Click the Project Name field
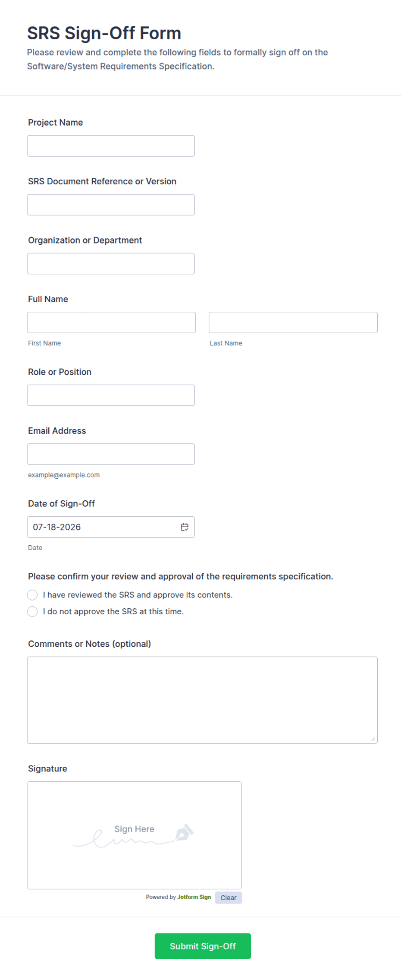 pos(111,146)
